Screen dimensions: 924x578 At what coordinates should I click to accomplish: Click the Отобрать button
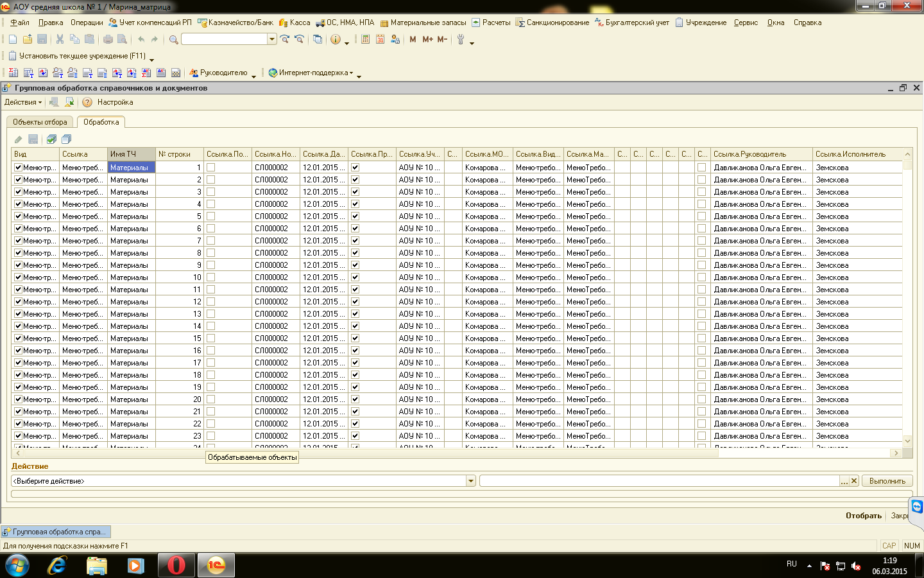click(863, 516)
